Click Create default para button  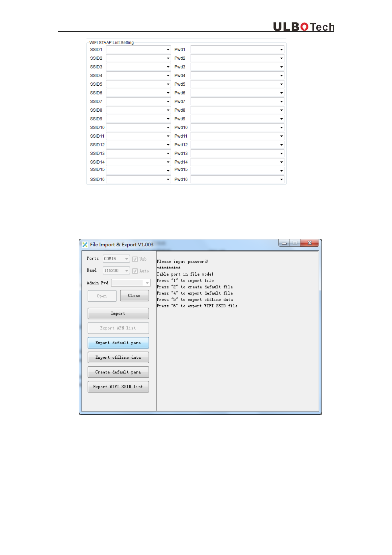click(x=118, y=372)
